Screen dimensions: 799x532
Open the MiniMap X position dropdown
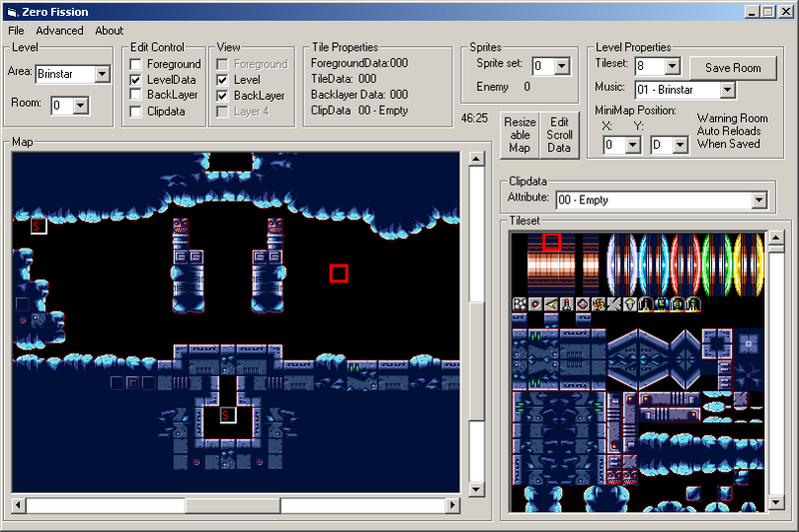coord(633,145)
